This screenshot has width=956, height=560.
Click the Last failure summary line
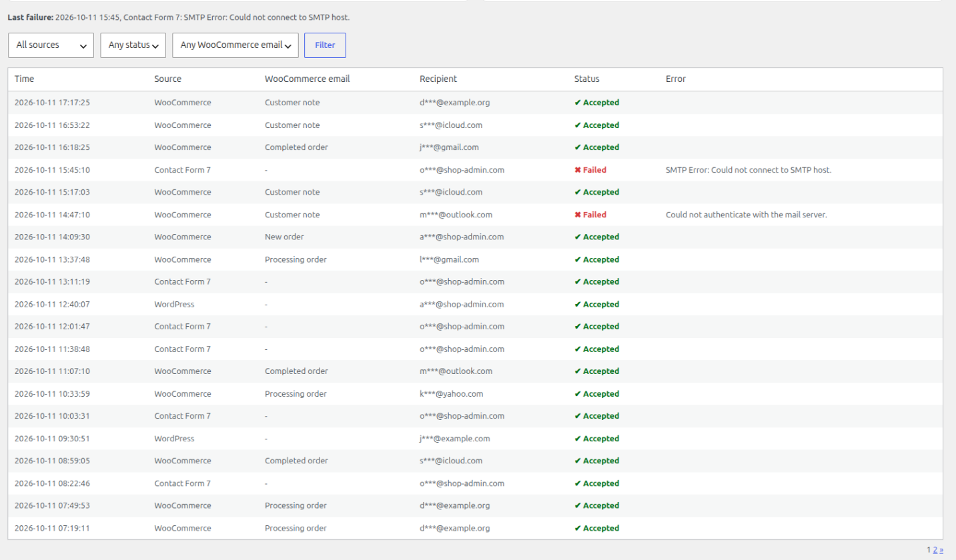[179, 17]
